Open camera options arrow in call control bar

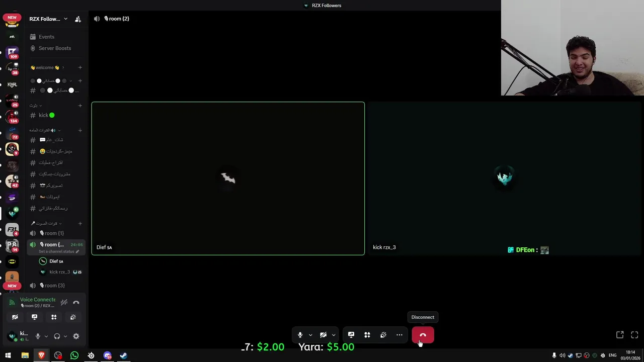pyautogui.click(x=334, y=335)
